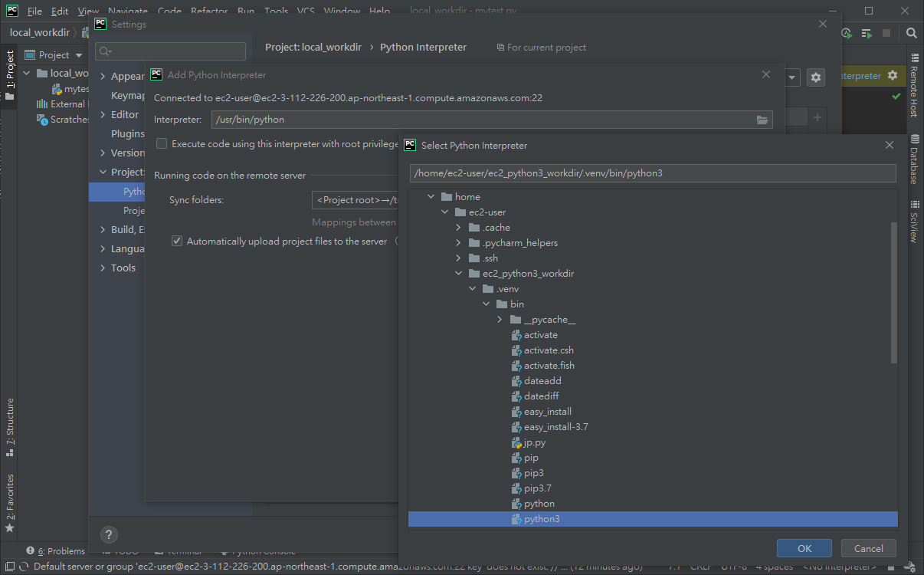Viewport: 924px width, 575px height.
Task: Toggle the 1: Project tool window tab
Action: (9, 76)
